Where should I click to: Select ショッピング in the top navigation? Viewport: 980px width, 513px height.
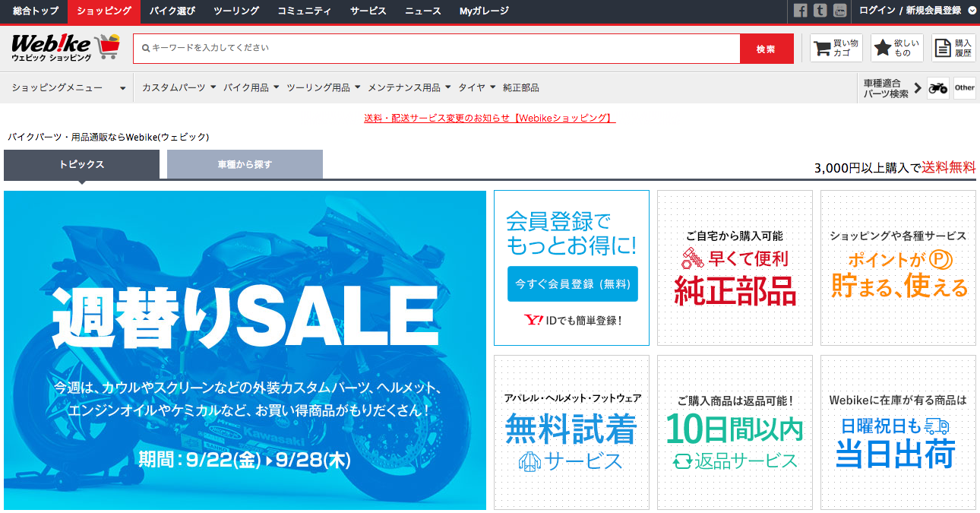104,11
